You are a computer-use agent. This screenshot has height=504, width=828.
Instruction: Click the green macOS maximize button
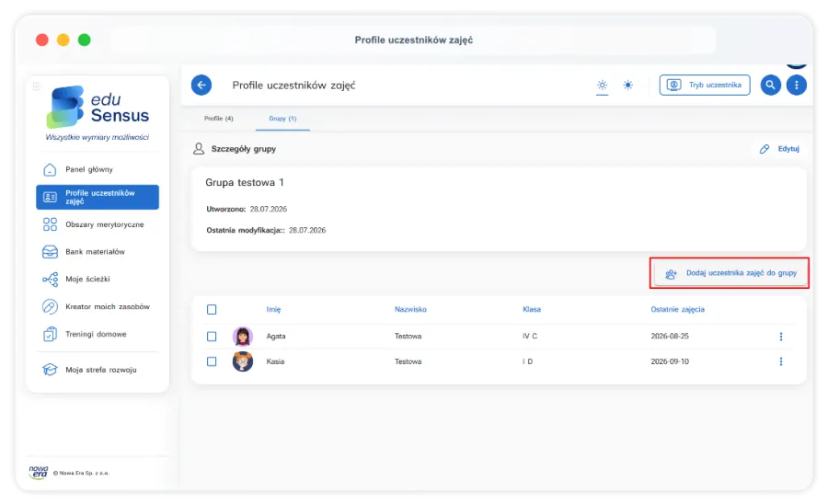[x=84, y=40]
